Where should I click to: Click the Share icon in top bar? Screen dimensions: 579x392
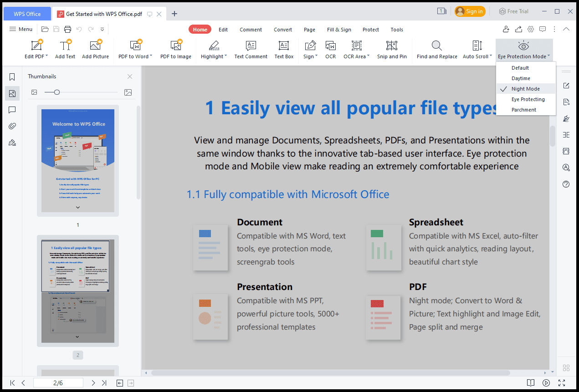point(518,29)
